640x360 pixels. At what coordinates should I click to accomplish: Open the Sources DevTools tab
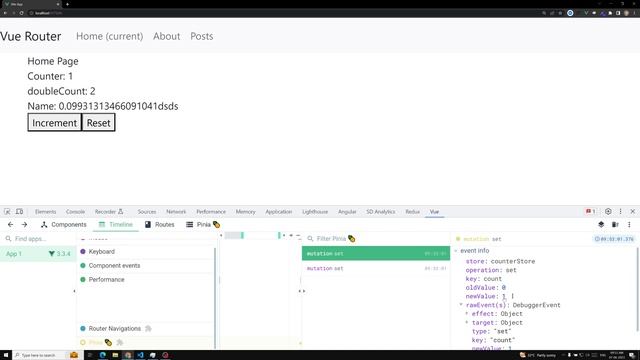pyautogui.click(x=147, y=211)
